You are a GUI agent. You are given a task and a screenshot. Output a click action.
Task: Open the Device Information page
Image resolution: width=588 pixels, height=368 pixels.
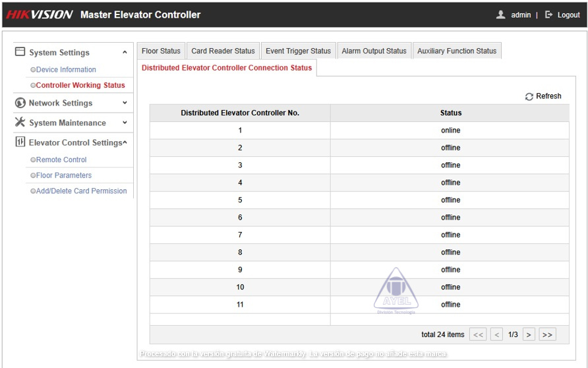pyautogui.click(x=66, y=69)
